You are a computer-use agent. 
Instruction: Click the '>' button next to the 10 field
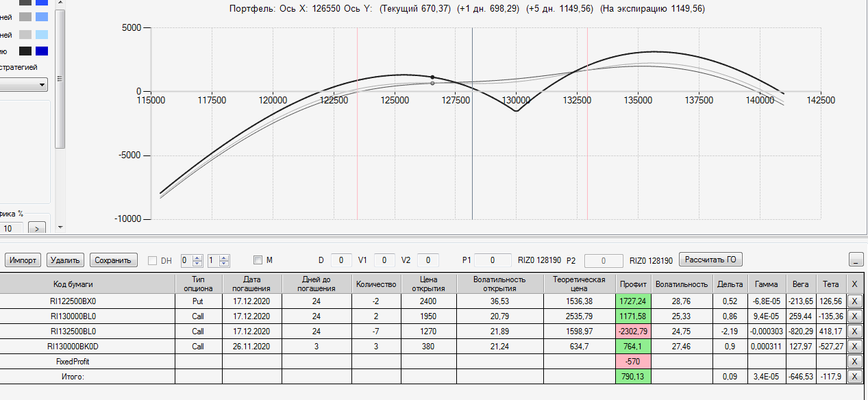(x=37, y=227)
